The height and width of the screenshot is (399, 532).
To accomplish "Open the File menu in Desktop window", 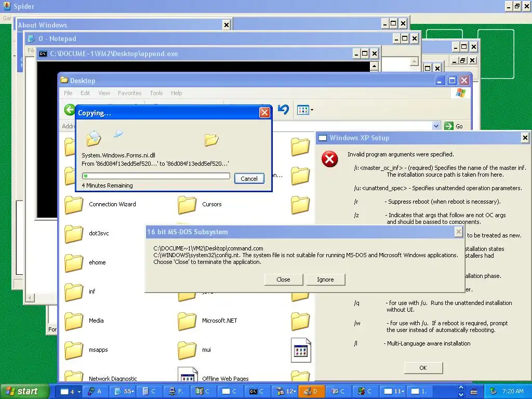I will pyautogui.click(x=68, y=93).
